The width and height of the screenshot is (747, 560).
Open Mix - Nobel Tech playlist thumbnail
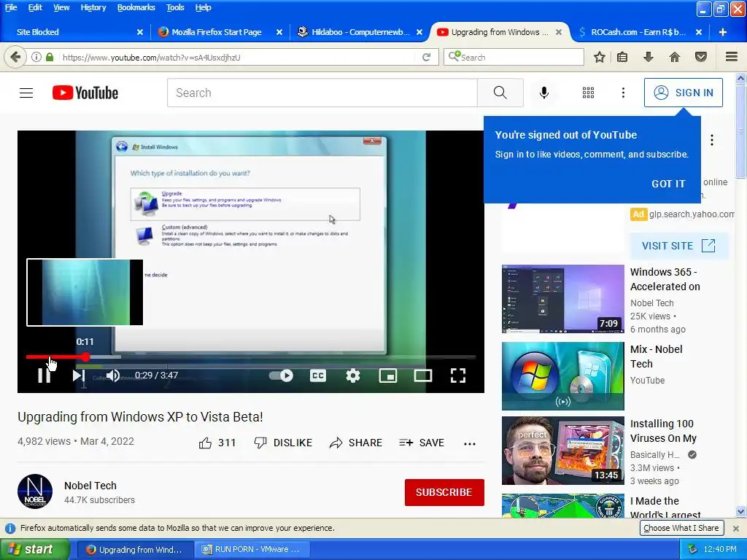(562, 376)
